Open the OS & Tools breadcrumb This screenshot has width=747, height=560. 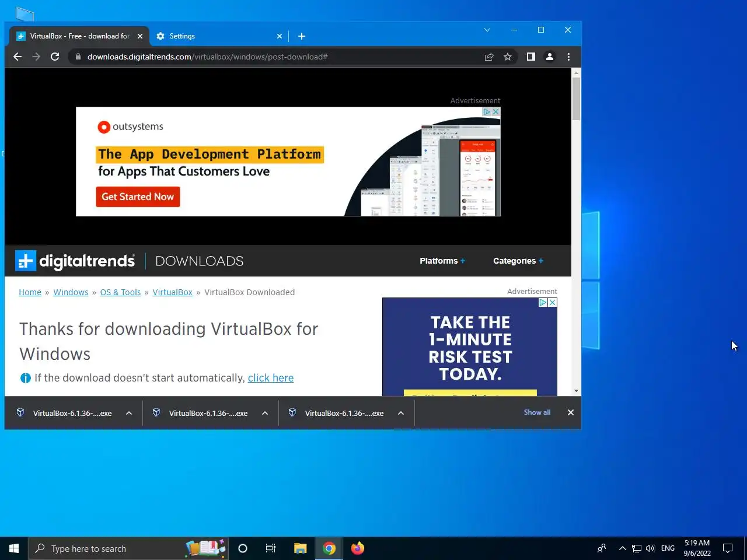(120, 292)
